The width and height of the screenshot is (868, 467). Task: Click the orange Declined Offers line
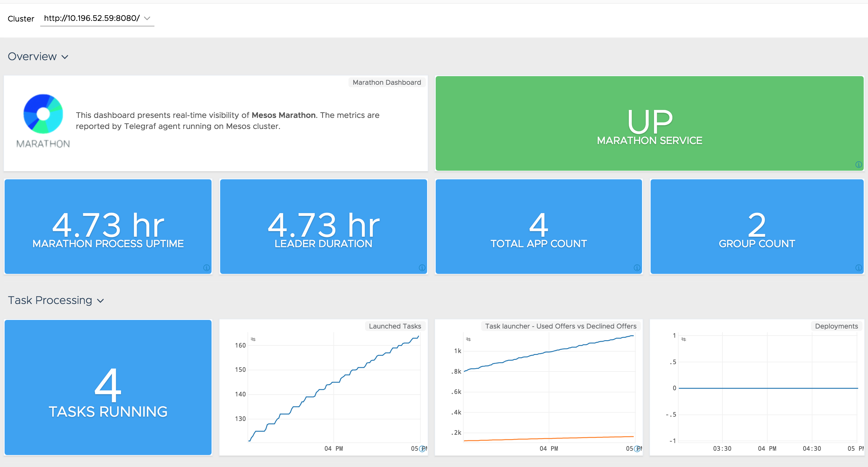point(549,439)
